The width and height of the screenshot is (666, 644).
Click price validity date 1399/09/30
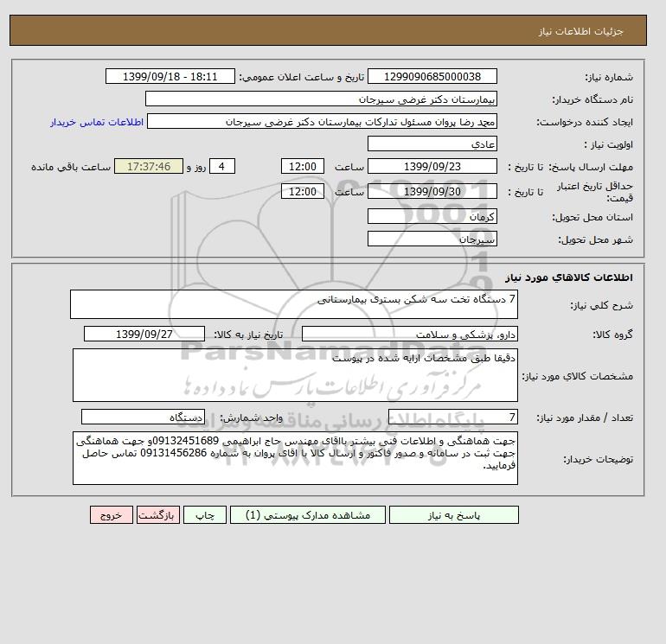(432, 191)
